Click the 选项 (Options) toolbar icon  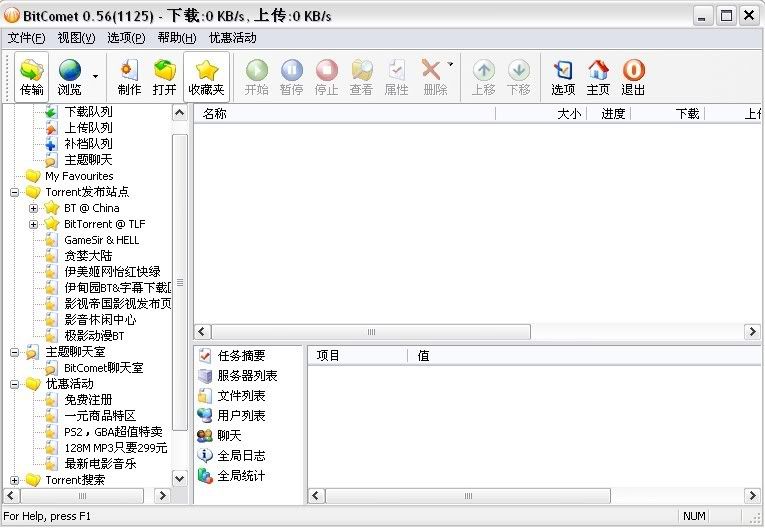coord(563,77)
